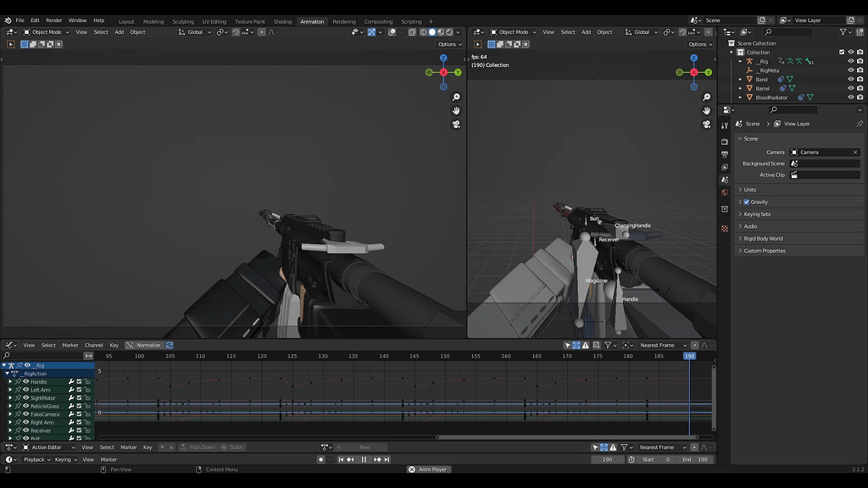
Task: Click the End frame slider showing 190
Action: pos(697,459)
